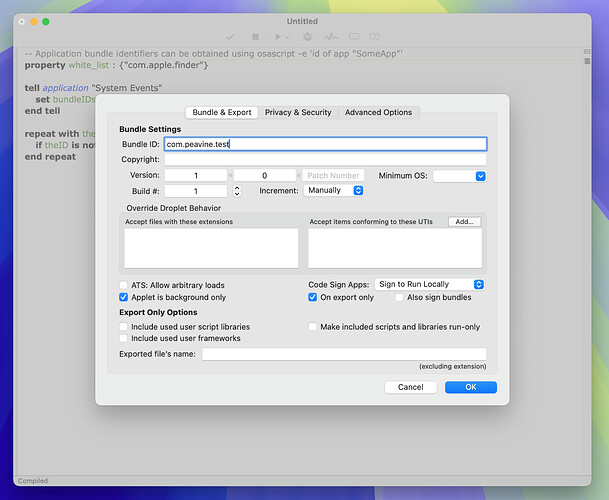The height and width of the screenshot is (500, 609).
Task: Click the yellow minimize window button
Action: coord(34,22)
